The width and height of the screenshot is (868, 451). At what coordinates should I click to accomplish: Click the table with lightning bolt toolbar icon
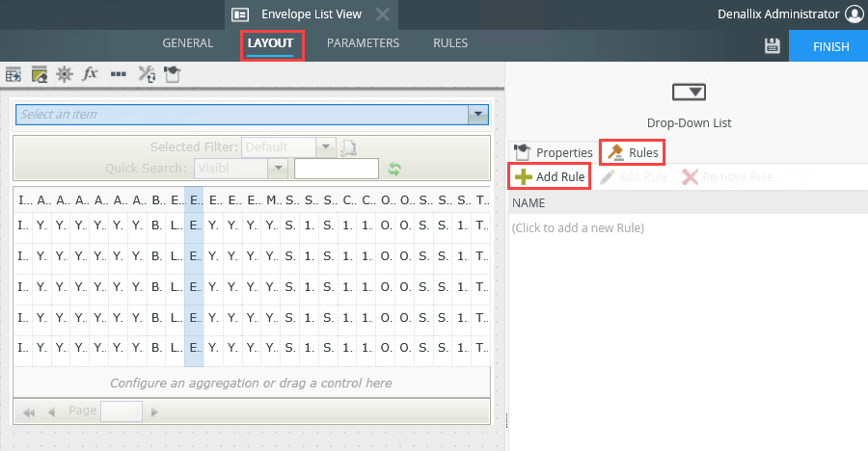coord(14,74)
